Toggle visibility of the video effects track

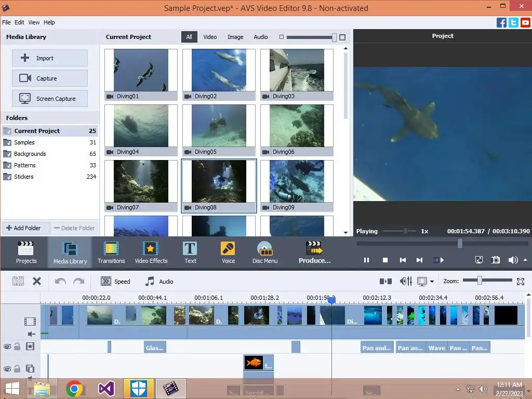[7, 347]
